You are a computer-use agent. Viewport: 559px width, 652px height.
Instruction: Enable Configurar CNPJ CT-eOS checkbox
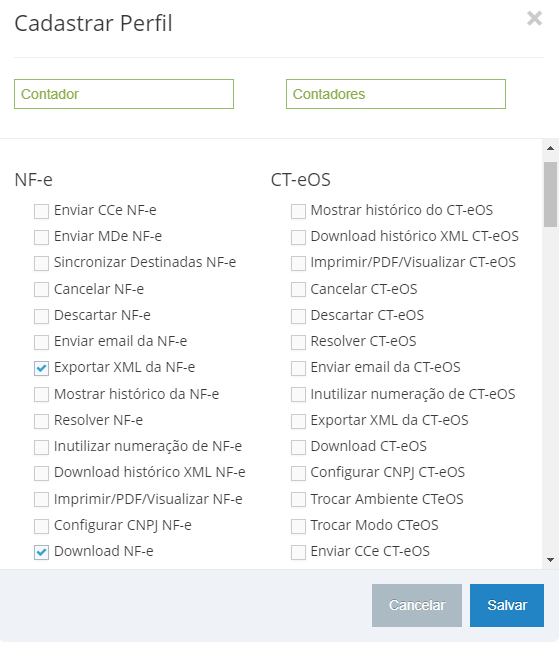coord(298,474)
